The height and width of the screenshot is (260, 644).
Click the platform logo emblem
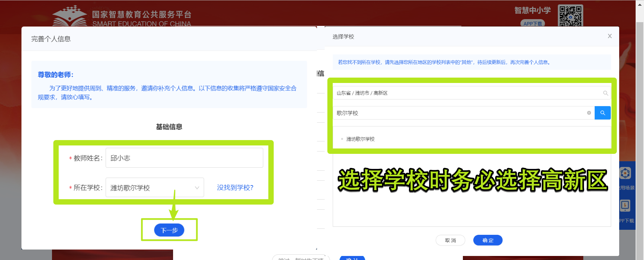click(70, 16)
